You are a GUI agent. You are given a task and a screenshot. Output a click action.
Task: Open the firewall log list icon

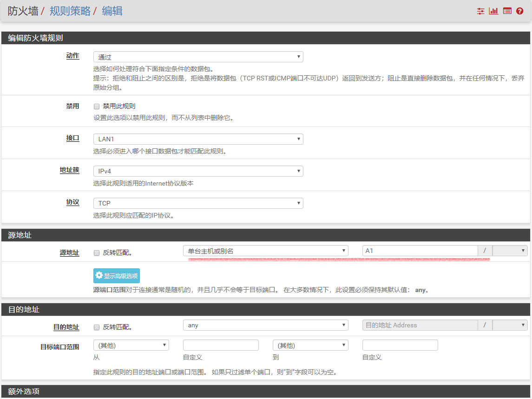tap(507, 11)
